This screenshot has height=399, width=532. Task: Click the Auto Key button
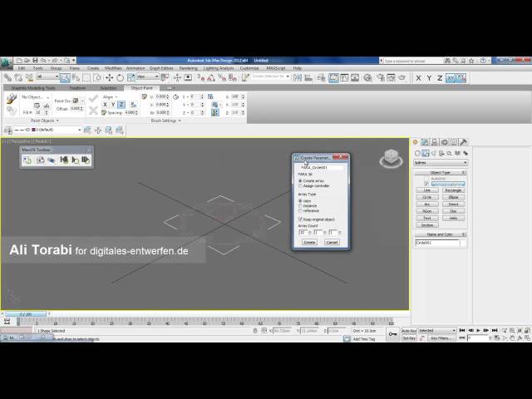click(409, 331)
